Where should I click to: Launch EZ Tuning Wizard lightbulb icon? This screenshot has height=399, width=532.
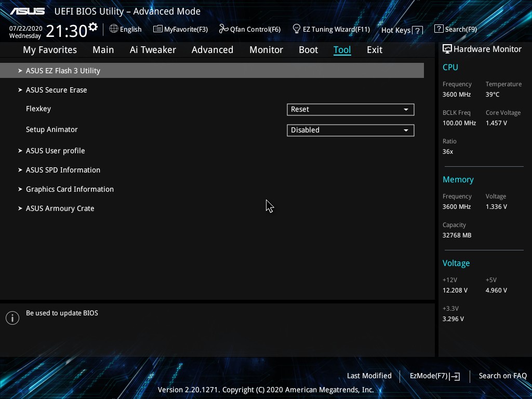coord(297,29)
